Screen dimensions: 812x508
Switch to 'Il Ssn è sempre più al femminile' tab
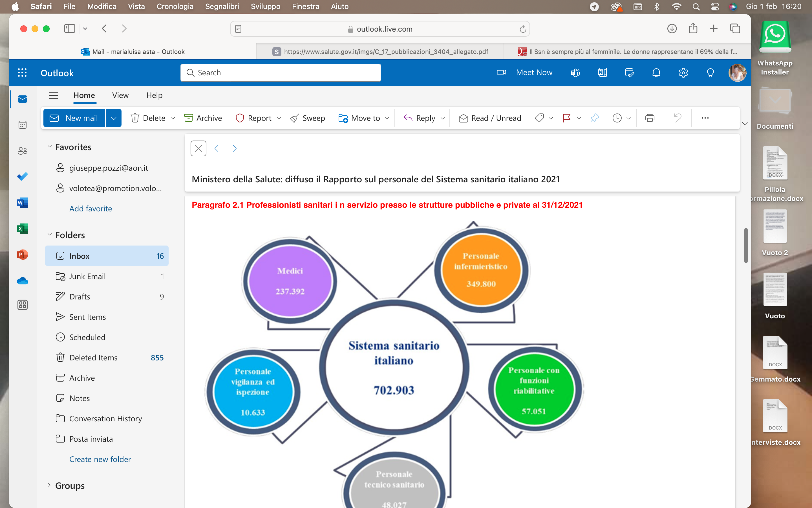point(627,51)
